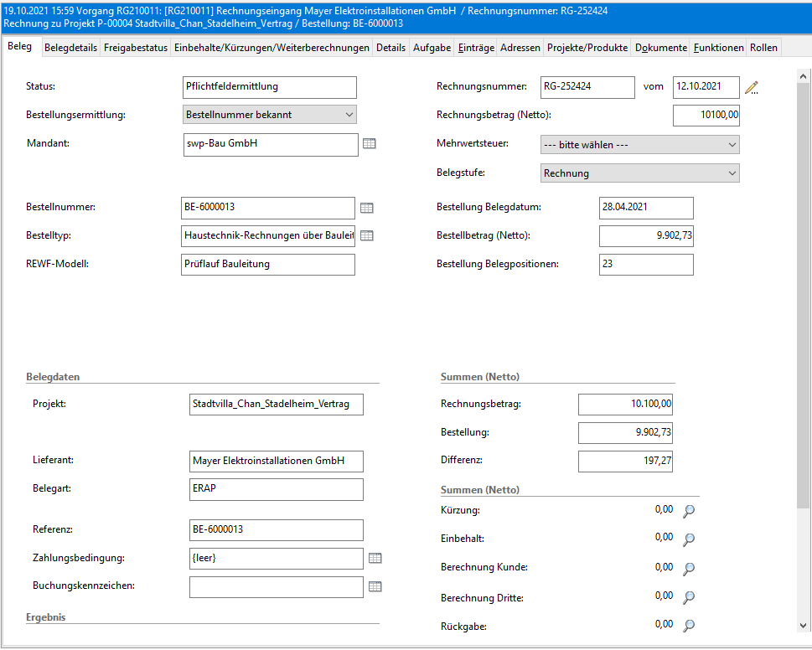812x650 pixels.
Task: Open the Zahlungsbedingung lookup table icon
Action: point(375,558)
